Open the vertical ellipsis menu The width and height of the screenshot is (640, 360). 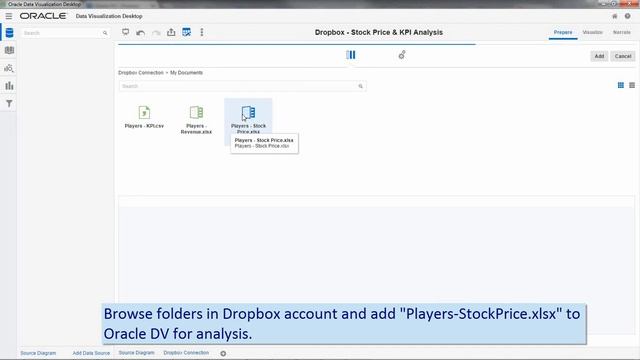pos(202,32)
